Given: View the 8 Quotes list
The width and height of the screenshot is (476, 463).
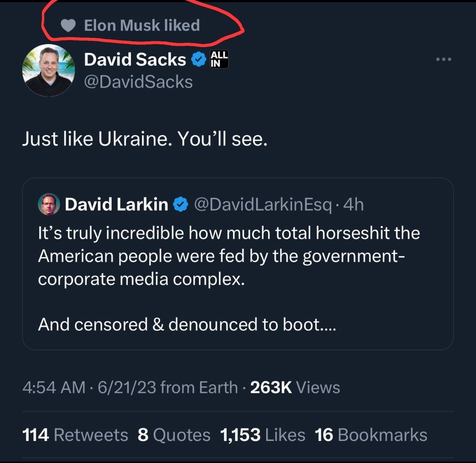Looking at the screenshot, I should coord(174,435).
